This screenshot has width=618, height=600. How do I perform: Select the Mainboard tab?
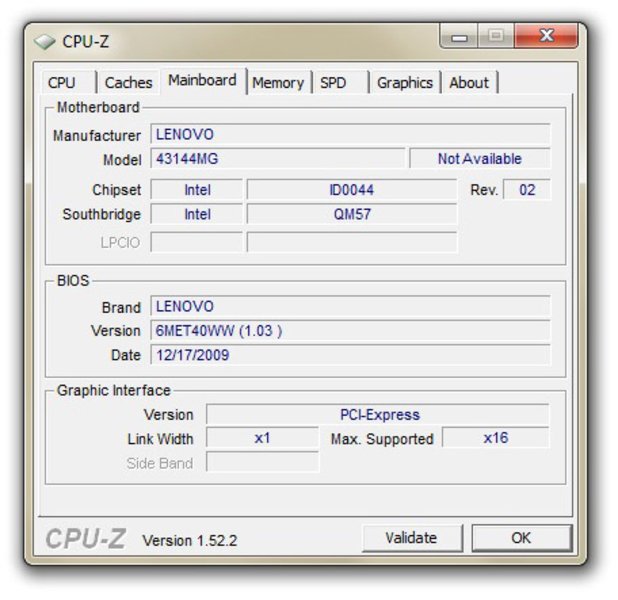pos(203,81)
